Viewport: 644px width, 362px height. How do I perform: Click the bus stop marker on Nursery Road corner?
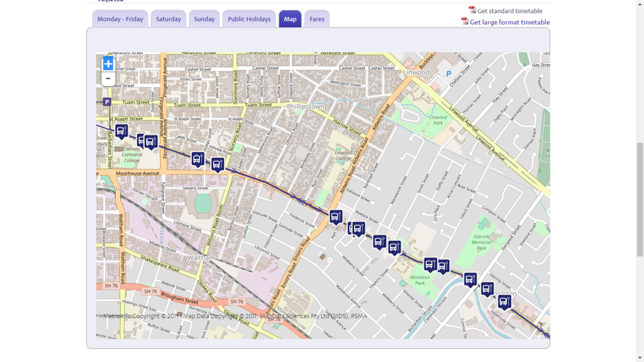tap(218, 165)
